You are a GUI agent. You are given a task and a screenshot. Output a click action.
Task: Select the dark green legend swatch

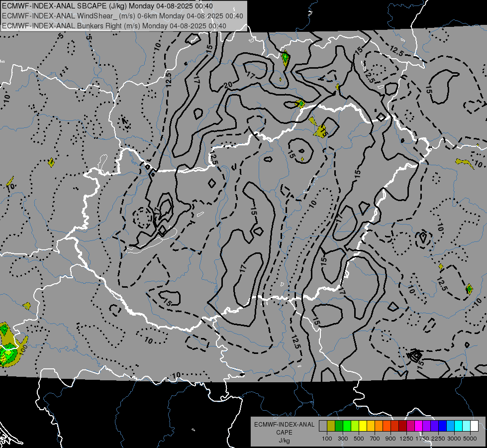(339, 426)
